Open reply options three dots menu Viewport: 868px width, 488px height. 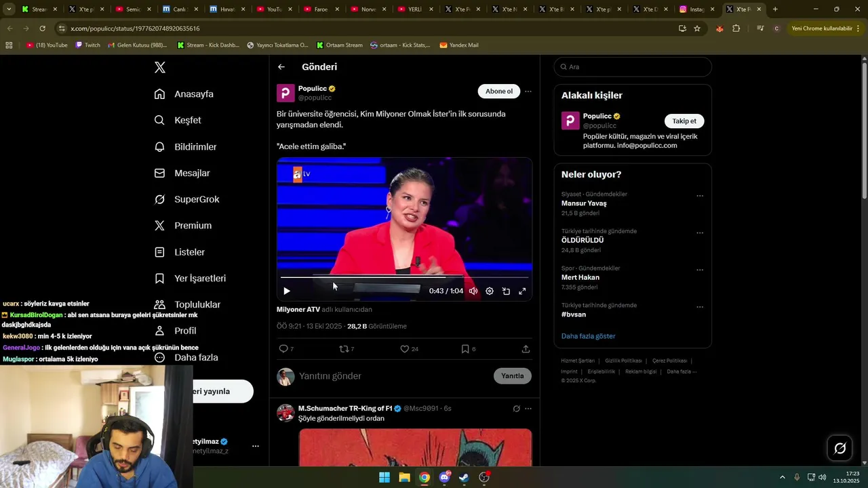point(528,409)
